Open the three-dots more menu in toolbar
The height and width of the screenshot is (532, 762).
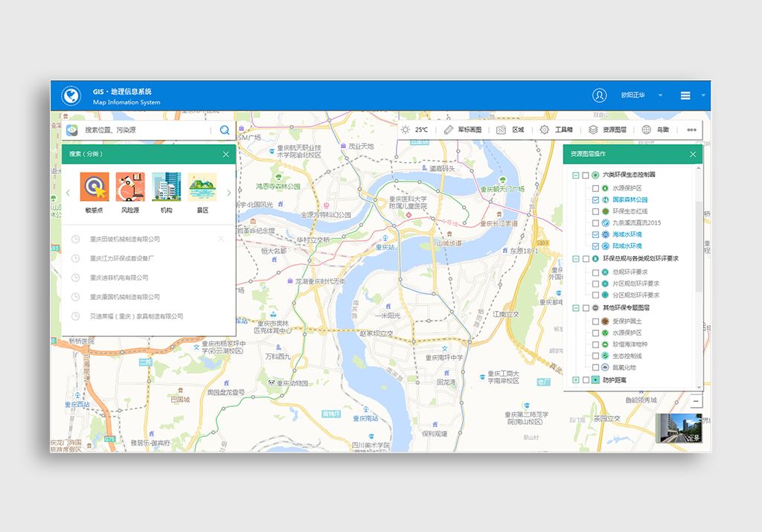tap(691, 129)
